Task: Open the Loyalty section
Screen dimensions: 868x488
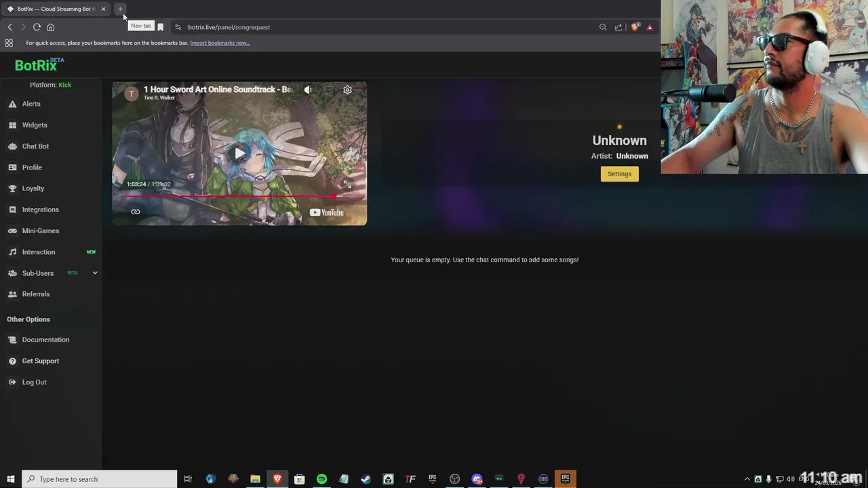Action: point(33,188)
